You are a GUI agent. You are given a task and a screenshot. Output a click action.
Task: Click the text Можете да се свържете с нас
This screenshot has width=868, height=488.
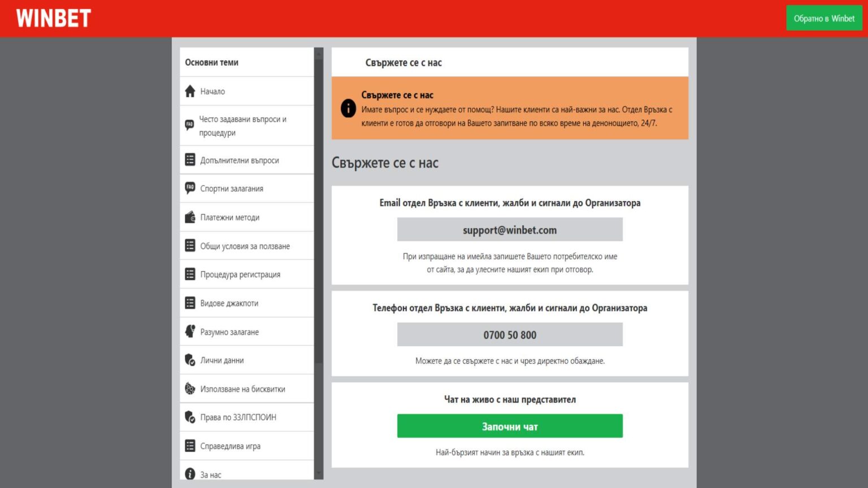point(510,361)
